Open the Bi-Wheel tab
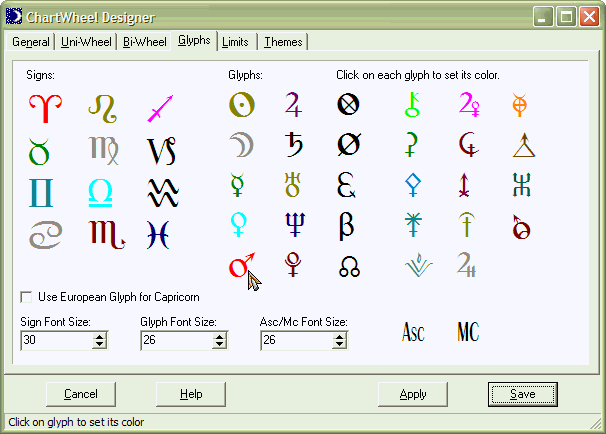This screenshot has height=434, width=606. (145, 42)
